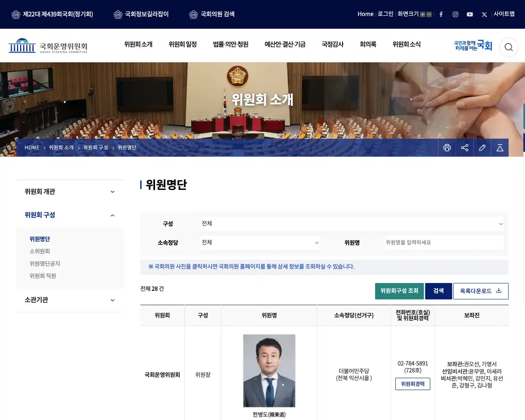Open the 법률·의안·청원 main menu
The height and width of the screenshot is (420, 525).
[231, 44]
